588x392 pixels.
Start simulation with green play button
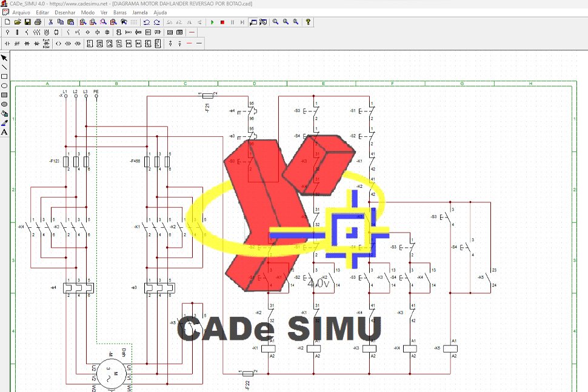(x=212, y=22)
